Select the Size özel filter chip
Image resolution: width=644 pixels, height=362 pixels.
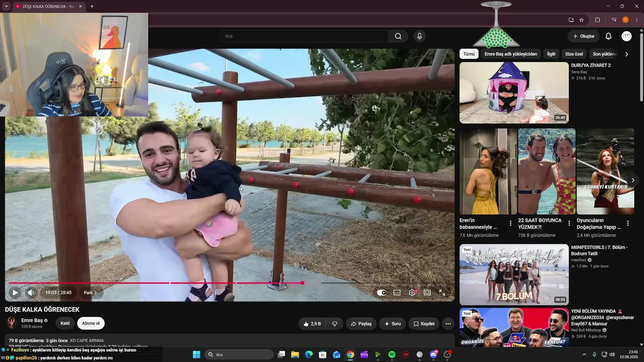coord(574,54)
